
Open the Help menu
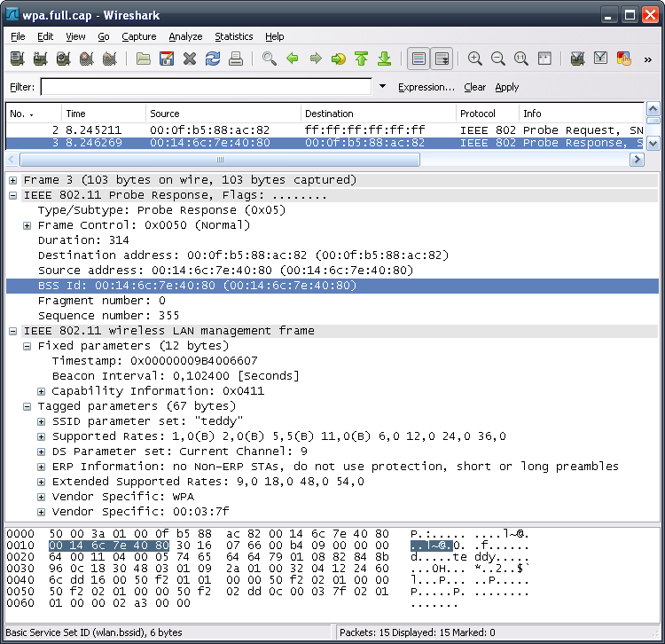pyautogui.click(x=274, y=36)
